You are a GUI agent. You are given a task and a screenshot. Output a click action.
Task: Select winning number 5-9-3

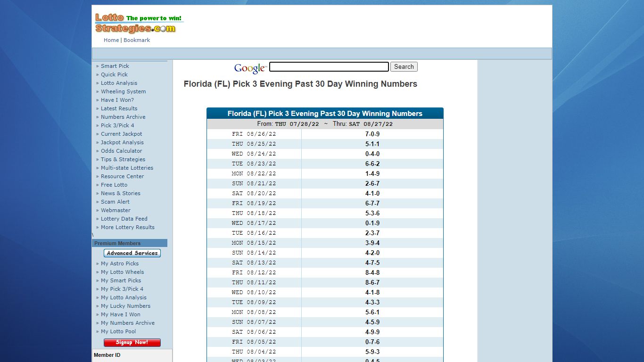372,352
